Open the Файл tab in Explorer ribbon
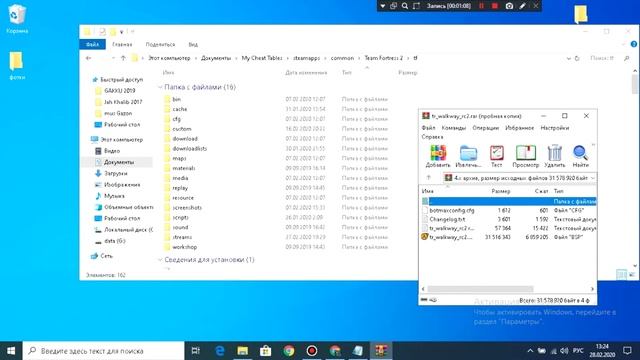The image size is (640, 360). [93, 44]
